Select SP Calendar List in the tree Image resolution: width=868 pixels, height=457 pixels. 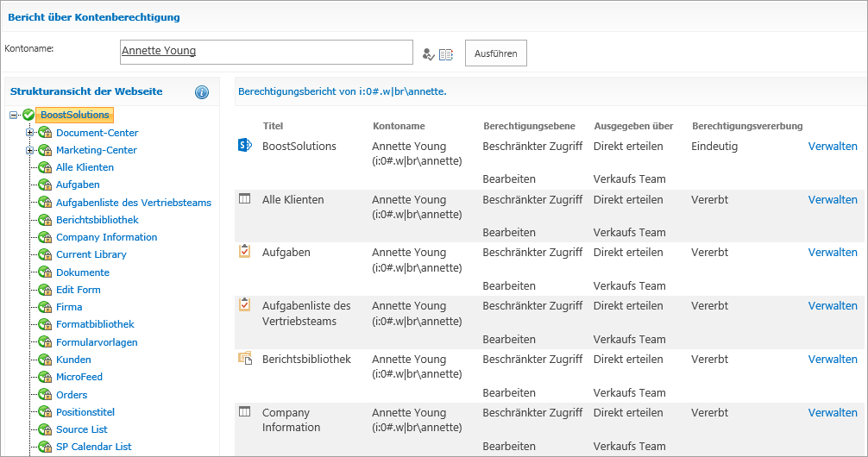(x=93, y=447)
